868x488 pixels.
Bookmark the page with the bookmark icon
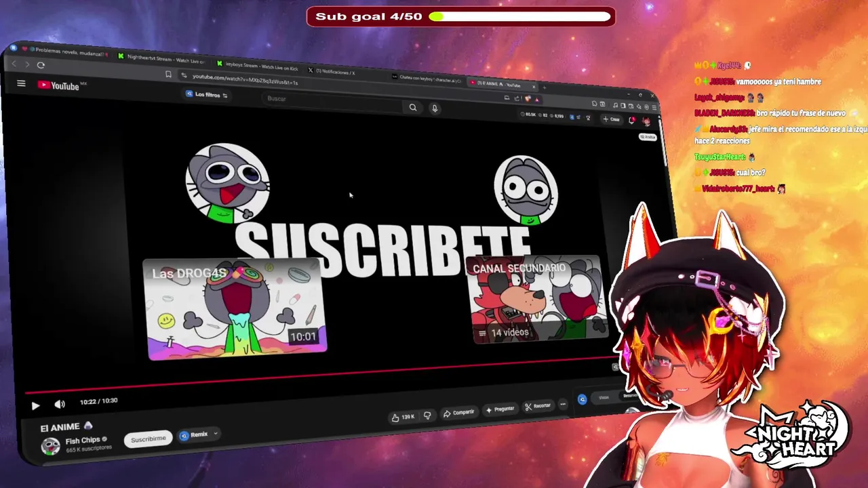[168, 74]
